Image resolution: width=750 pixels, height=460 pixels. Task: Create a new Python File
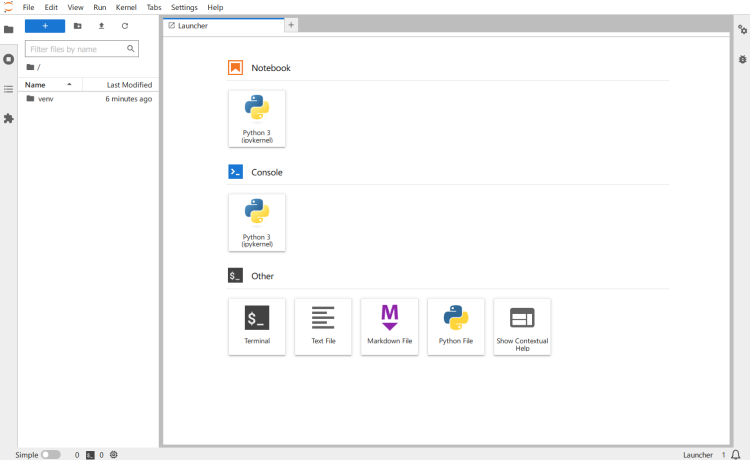pyautogui.click(x=456, y=327)
